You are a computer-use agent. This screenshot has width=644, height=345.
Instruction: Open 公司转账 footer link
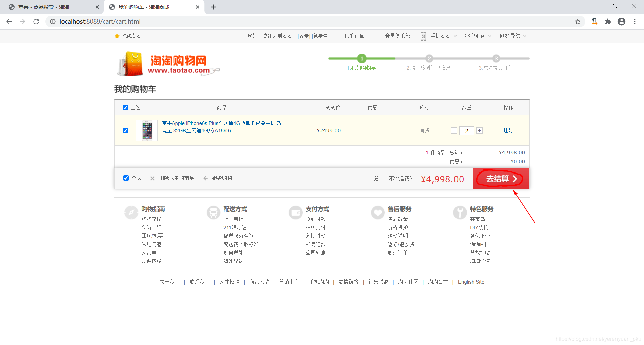316,253
